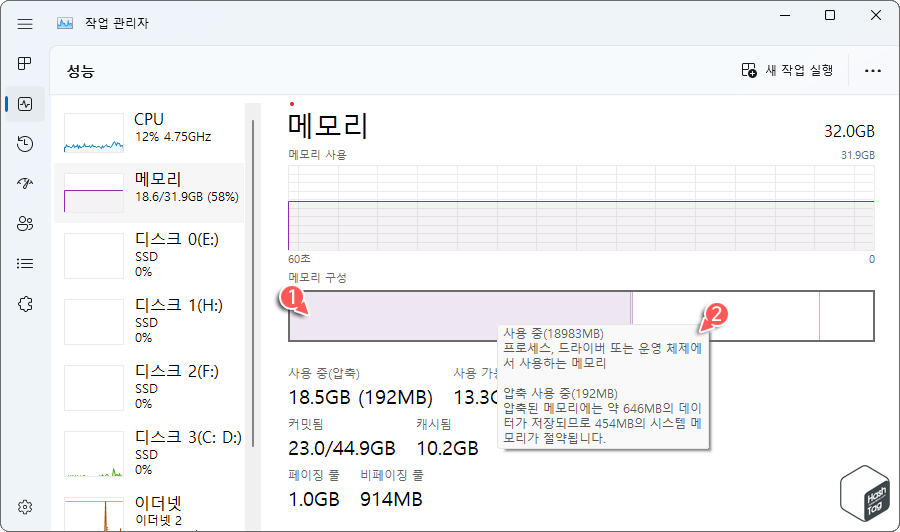Select 디스크 2(F:) in the list

tap(149, 387)
